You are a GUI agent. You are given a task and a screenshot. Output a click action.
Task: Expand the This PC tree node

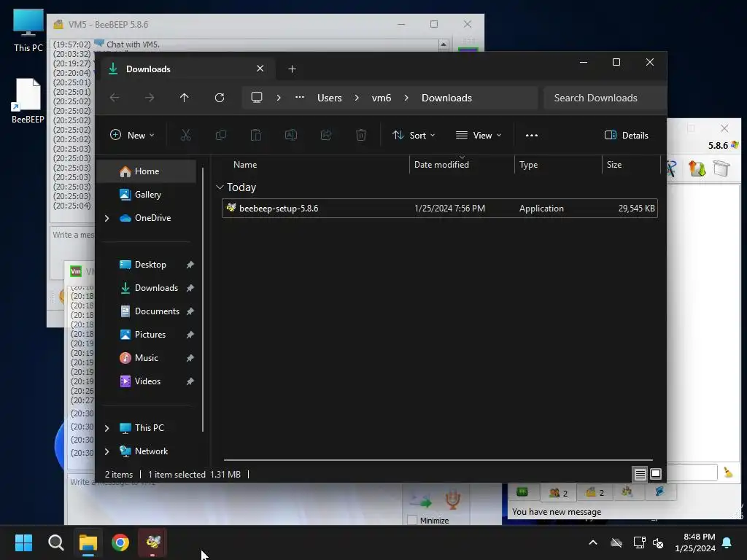coord(107,428)
